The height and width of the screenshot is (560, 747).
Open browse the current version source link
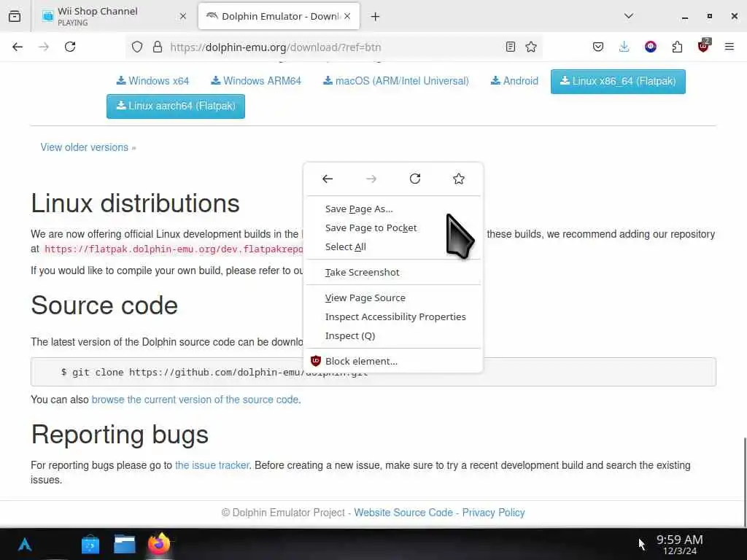(x=195, y=400)
